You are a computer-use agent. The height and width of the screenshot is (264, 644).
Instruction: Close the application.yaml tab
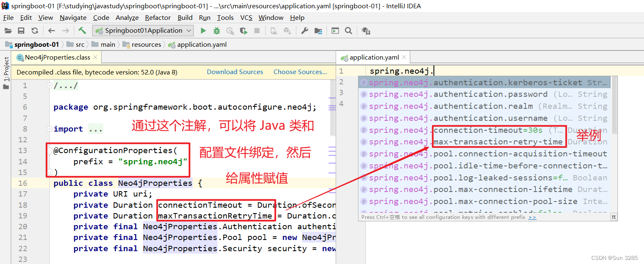(x=404, y=58)
